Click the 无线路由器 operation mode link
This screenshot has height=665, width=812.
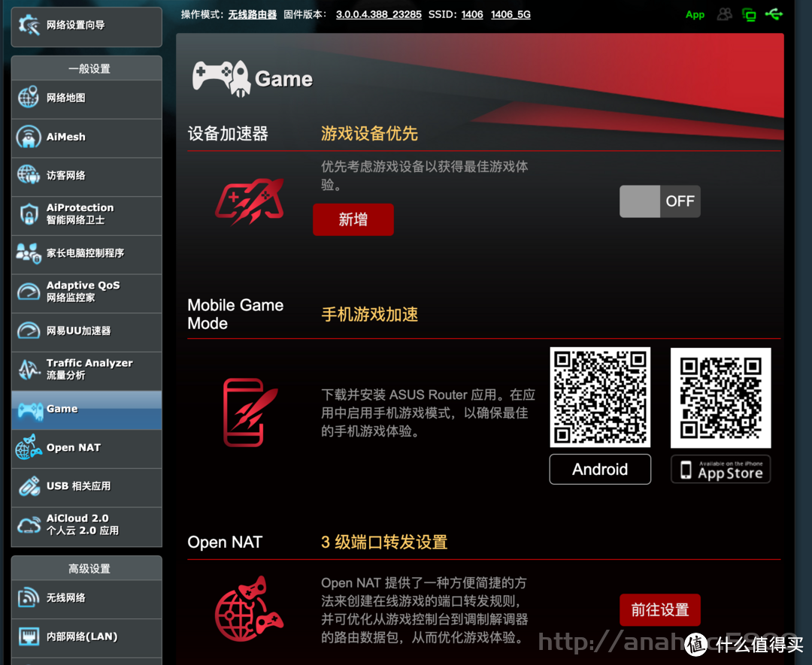(252, 14)
